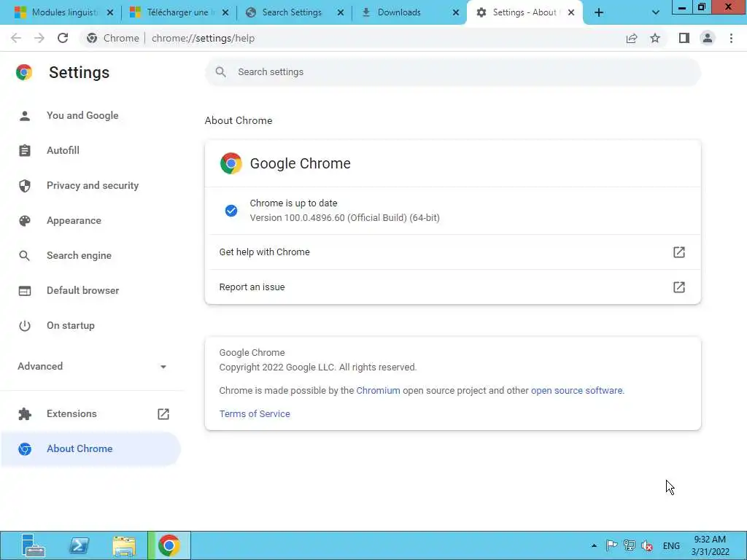Screen dimensions: 747x560
Task: Click the Chrome site info chip
Action: [113, 38]
